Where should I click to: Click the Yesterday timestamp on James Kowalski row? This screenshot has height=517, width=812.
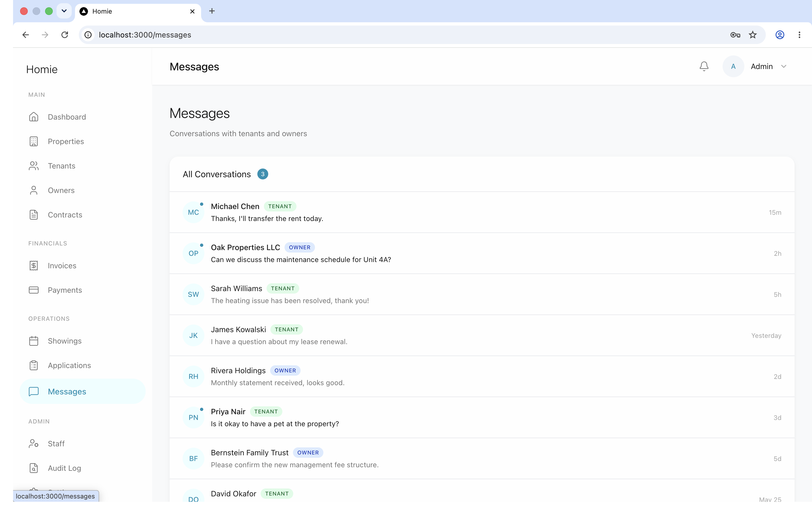pos(766,336)
